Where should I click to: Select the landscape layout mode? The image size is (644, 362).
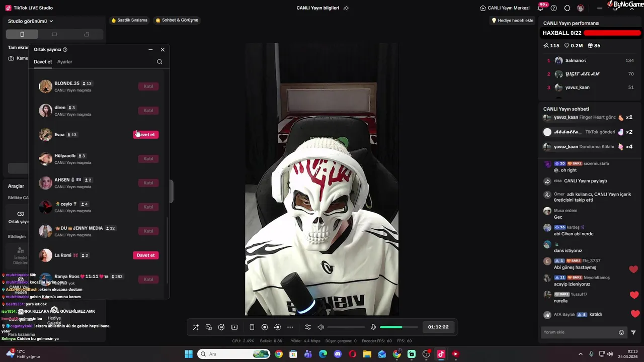[x=54, y=34]
